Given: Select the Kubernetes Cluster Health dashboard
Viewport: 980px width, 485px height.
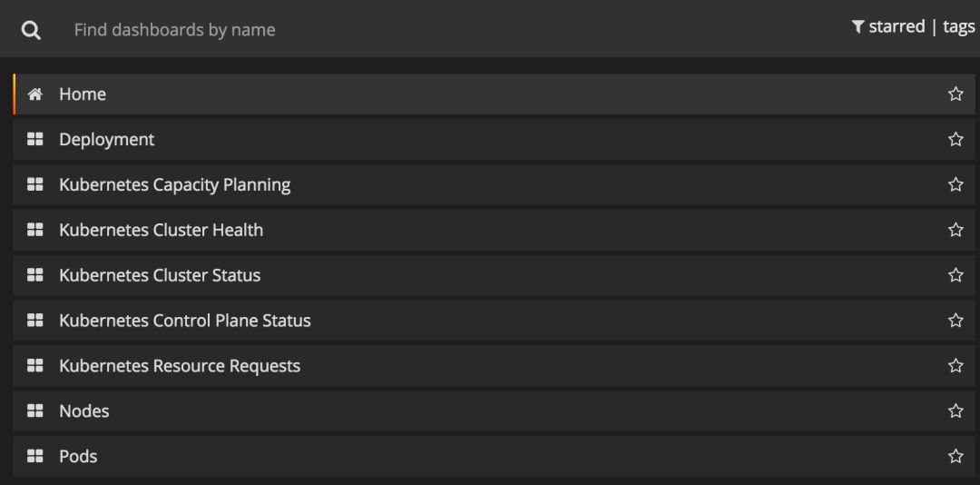Looking at the screenshot, I should click(x=162, y=231).
